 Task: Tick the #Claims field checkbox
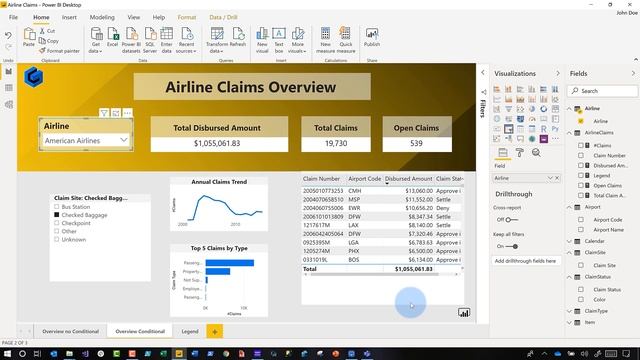(x=581, y=145)
